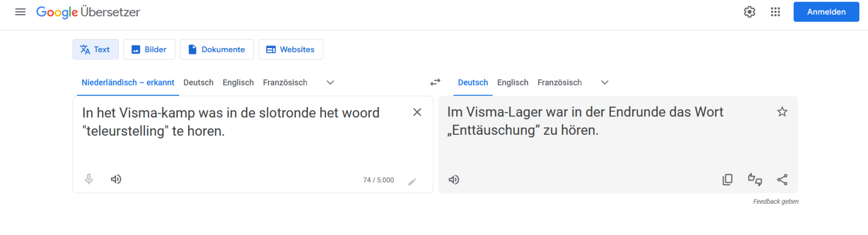This screenshot has width=868, height=235.
Task: Open the Google apps grid
Action: coord(775,12)
